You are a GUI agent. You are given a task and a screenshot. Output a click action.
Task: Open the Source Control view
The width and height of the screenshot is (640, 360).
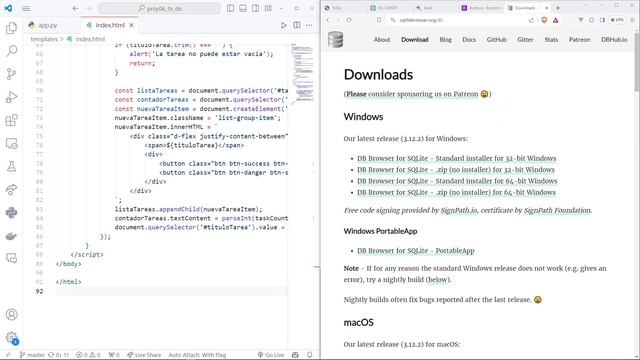(11, 74)
